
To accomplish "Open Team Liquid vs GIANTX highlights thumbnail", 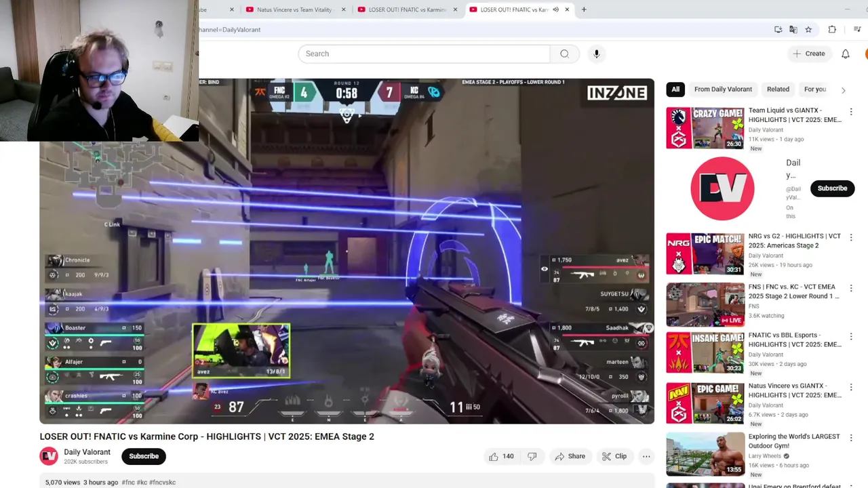I will (705, 127).
